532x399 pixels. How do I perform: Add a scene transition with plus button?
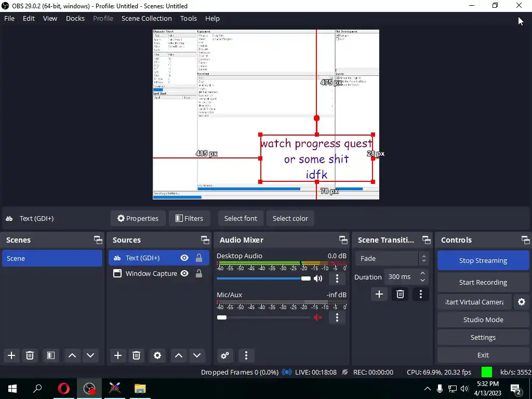379,294
